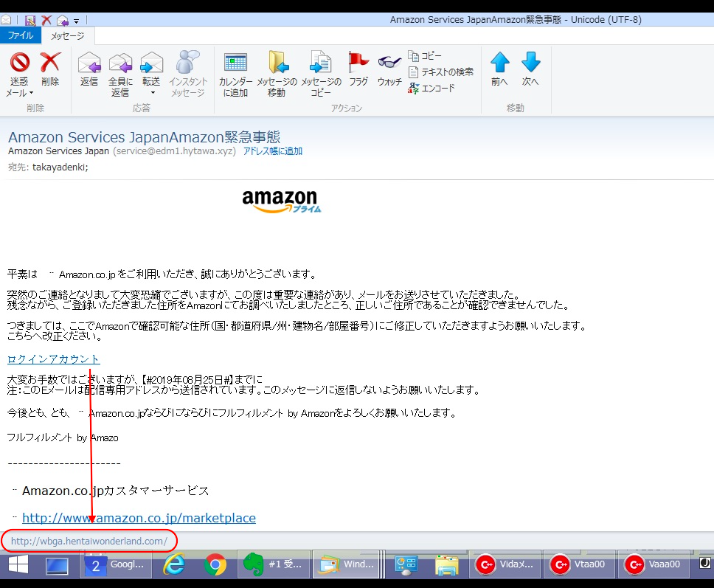The width and height of the screenshot is (714, 588).
Task: Click the フラグ red flag icon
Action: 358,62
